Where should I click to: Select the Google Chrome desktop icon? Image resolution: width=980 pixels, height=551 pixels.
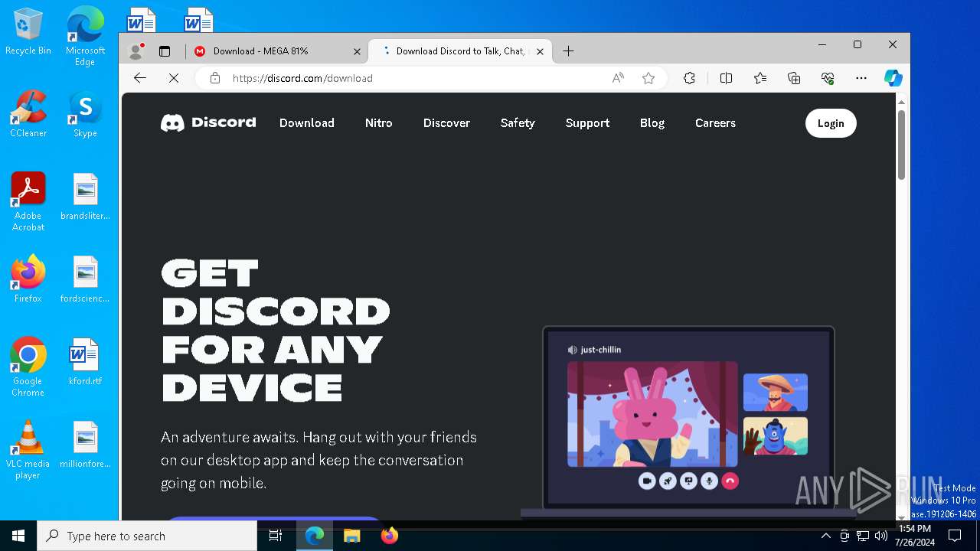tap(28, 367)
